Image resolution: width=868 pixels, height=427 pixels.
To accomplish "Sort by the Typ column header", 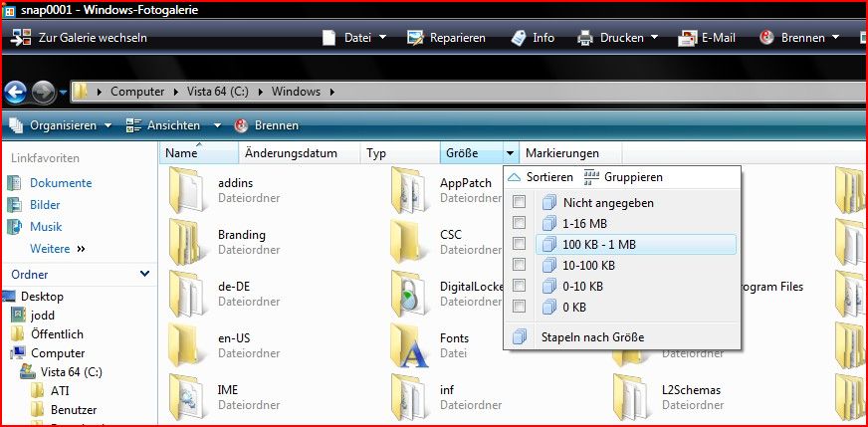I will 400,153.
